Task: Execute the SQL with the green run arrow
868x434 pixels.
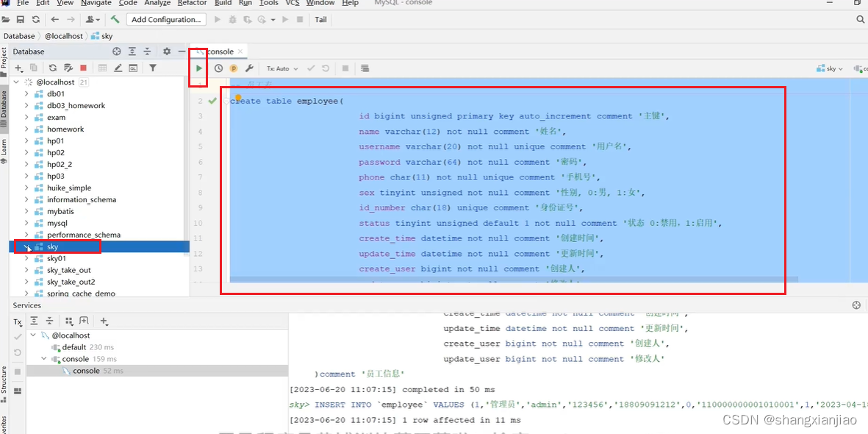Action: click(x=198, y=68)
